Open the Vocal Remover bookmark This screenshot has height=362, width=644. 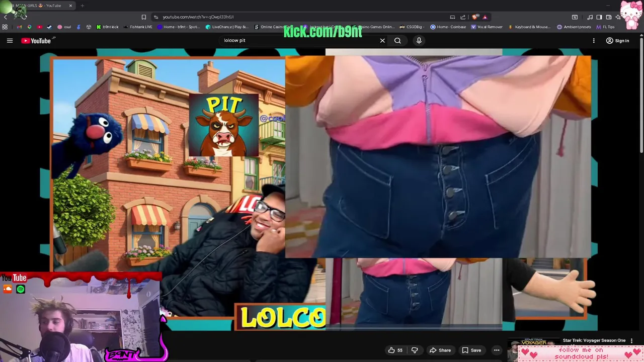pos(487,27)
